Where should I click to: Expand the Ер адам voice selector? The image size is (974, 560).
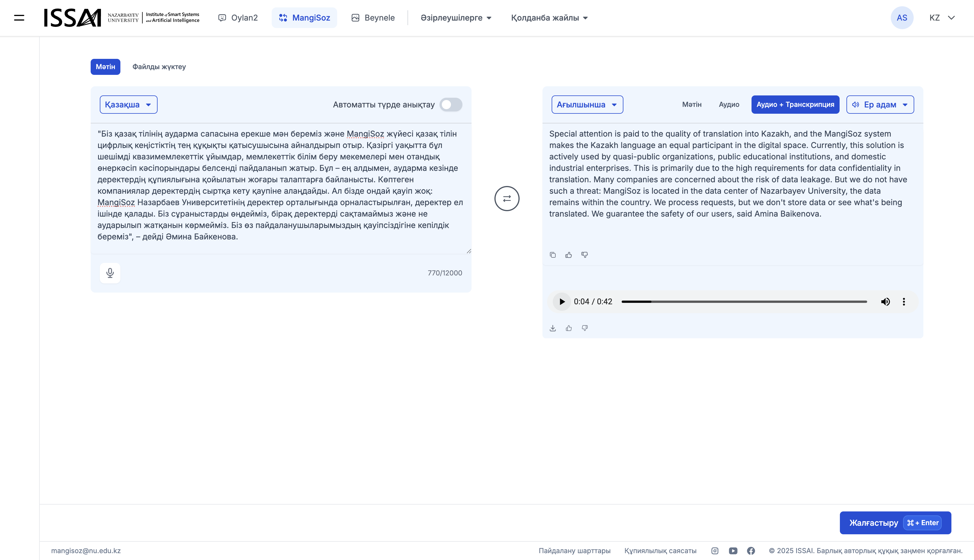tap(880, 105)
